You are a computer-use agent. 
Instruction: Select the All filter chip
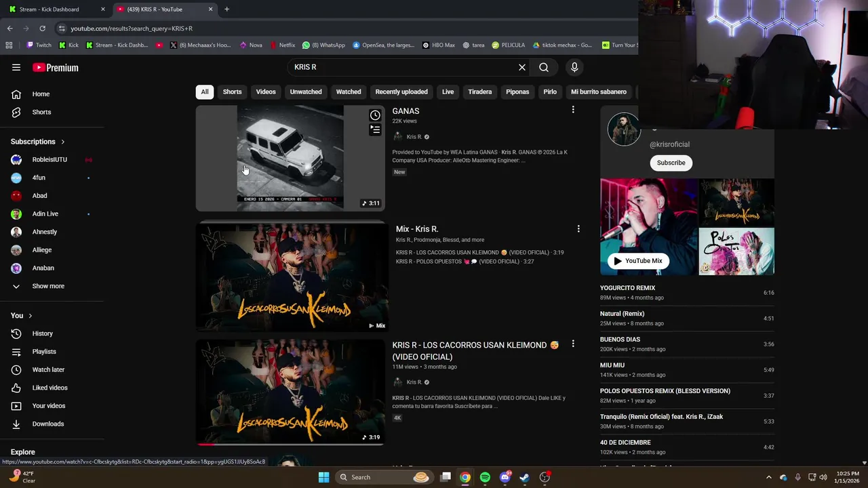point(205,91)
